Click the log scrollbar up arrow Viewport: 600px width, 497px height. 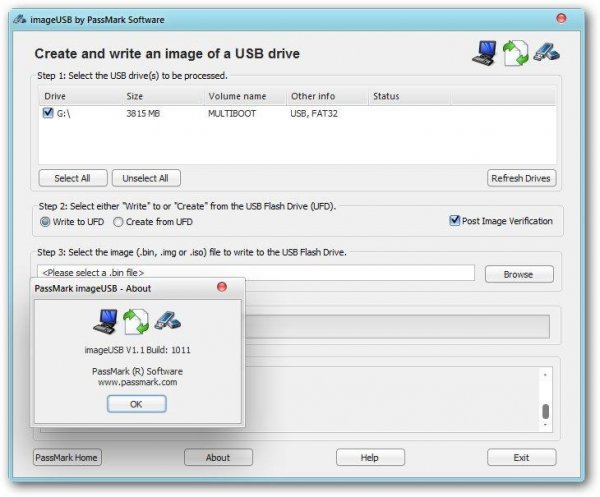[546, 375]
